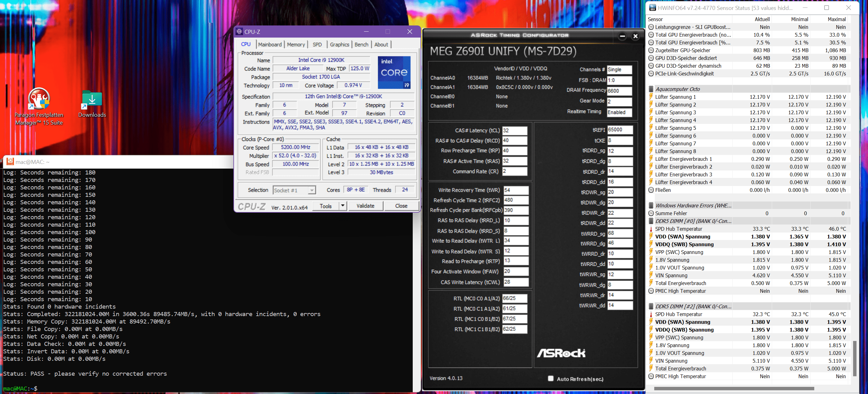Click the Realtime Timing field showing Enabled
Viewport: 868px width, 394px height.
coord(619,112)
